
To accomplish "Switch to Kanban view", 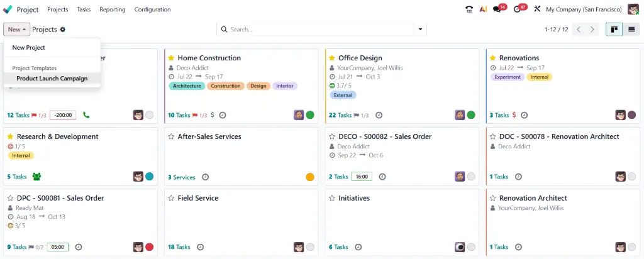I will [614, 30].
